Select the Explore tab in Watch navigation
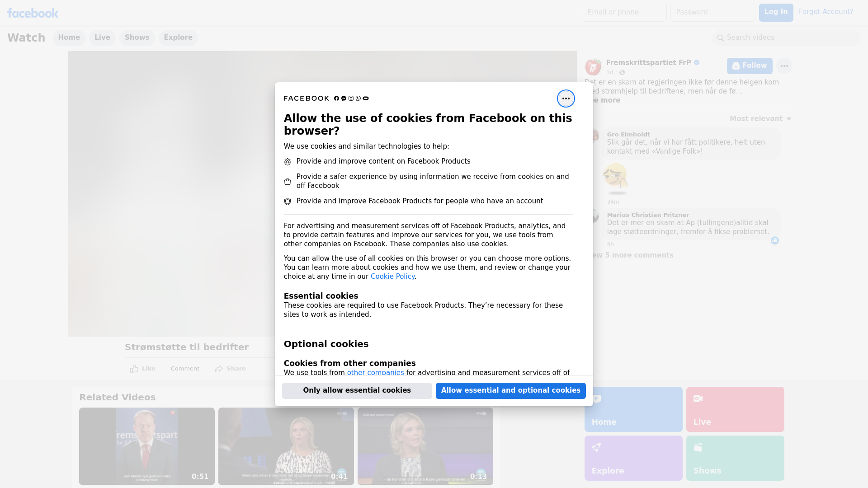Viewport: 868px width, 488px height. pos(178,38)
